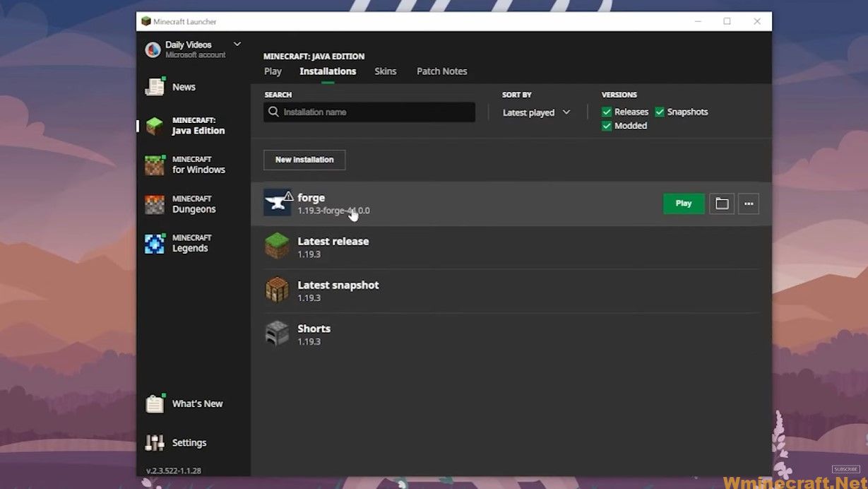Switch to the Installations tab

pyautogui.click(x=328, y=71)
